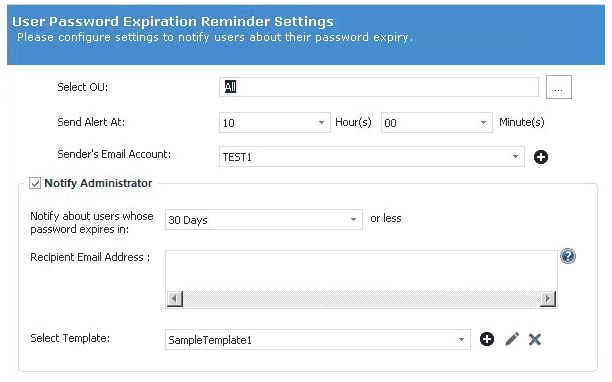Click the User Password Expiration Reminder Settings header

pos(173,21)
